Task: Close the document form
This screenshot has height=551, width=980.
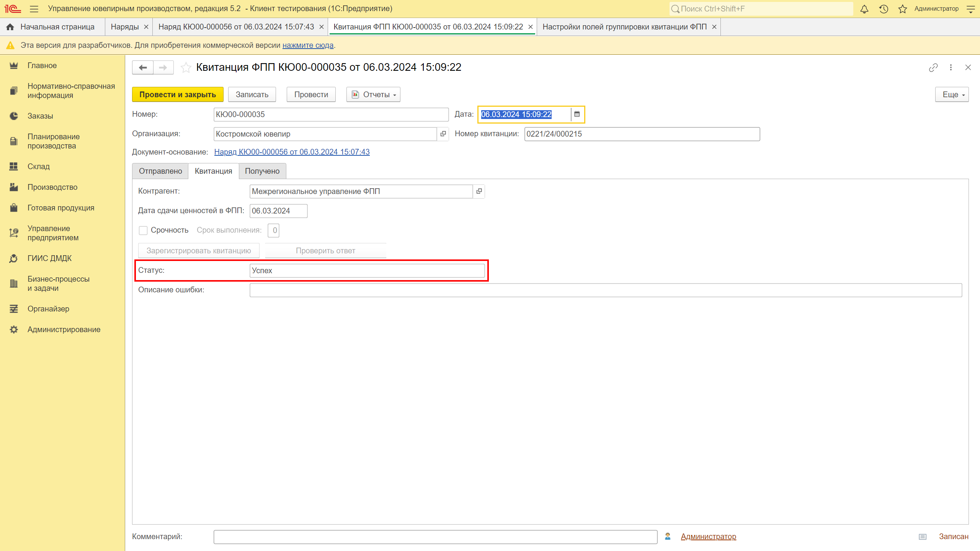Action: click(x=968, y=68)
